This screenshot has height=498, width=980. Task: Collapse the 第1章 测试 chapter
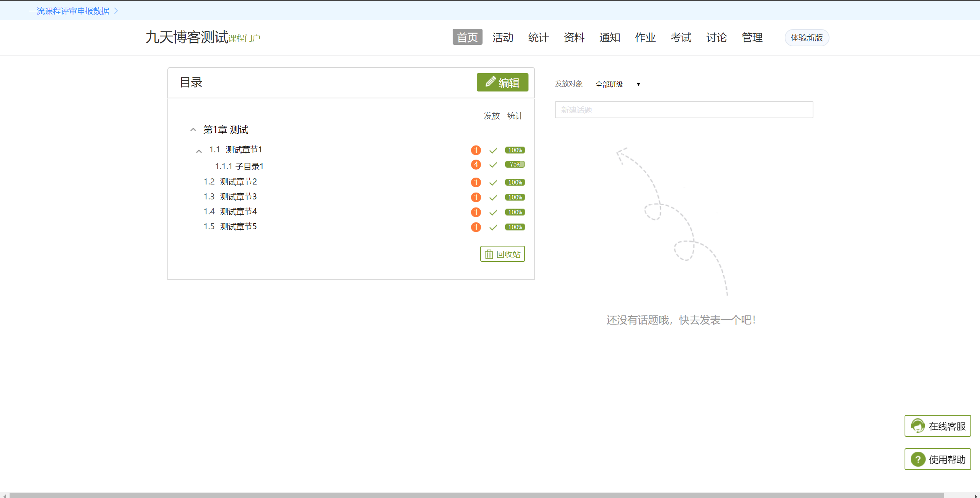coord(193,129)
